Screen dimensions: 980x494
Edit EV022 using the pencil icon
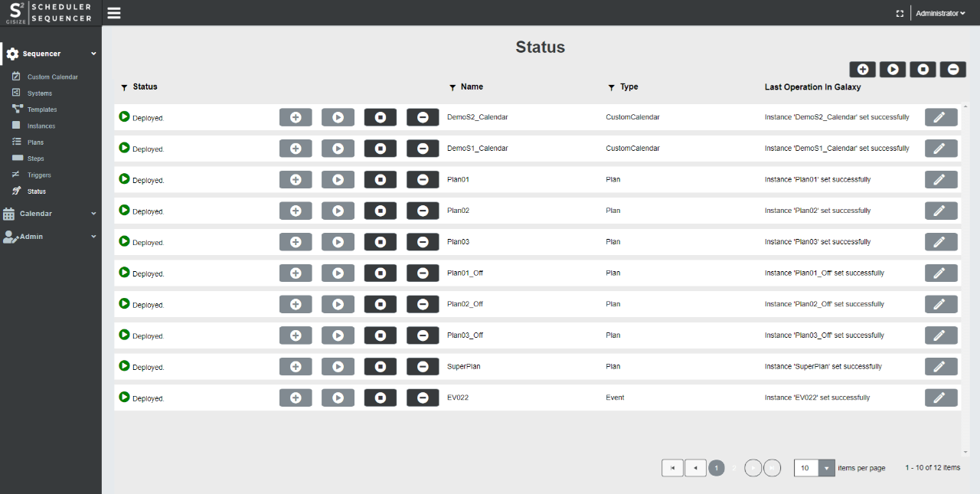coord(941,397)
